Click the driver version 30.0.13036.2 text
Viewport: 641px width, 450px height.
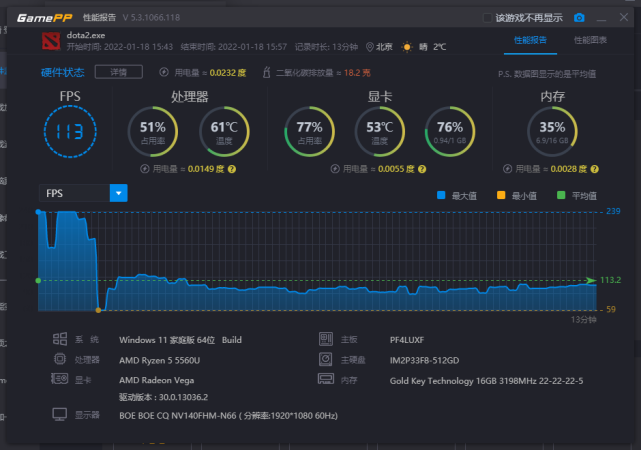click(164, 397)
